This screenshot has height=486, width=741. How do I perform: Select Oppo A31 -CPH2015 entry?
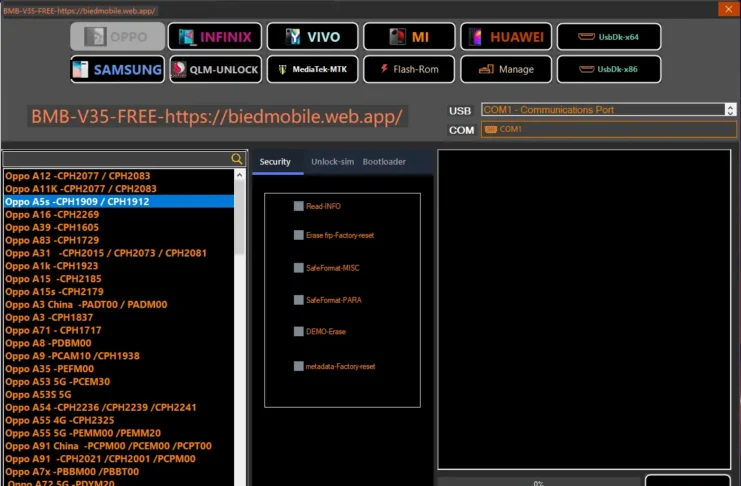point(119,253)
